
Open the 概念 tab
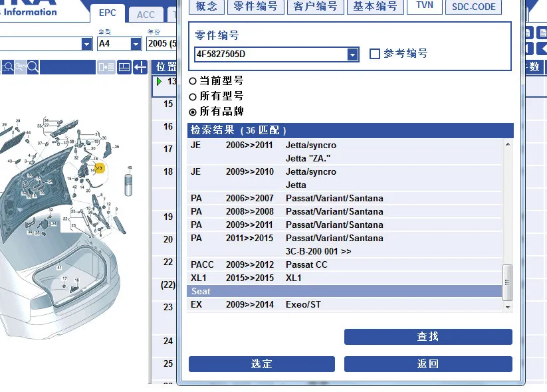[207, 6]
